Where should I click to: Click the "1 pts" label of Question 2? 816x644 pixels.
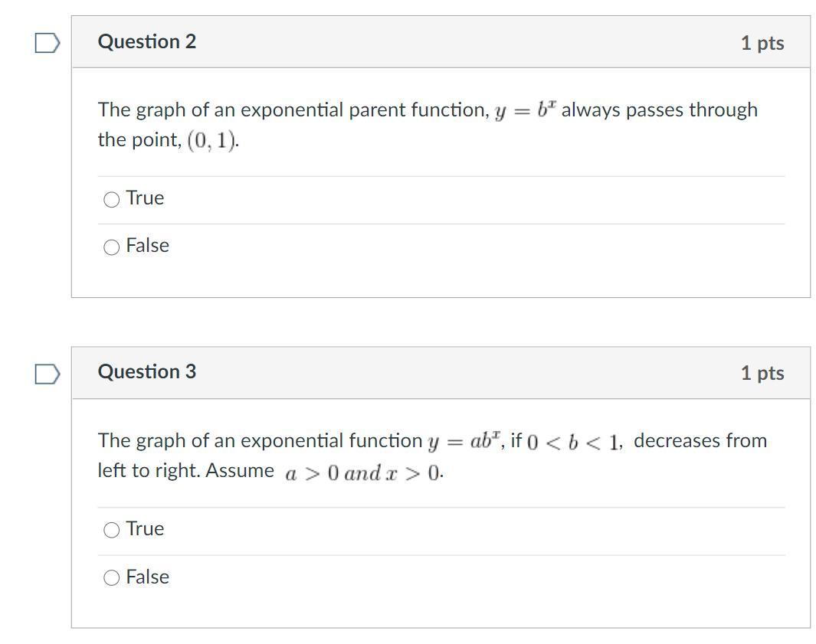pos(762,44)
